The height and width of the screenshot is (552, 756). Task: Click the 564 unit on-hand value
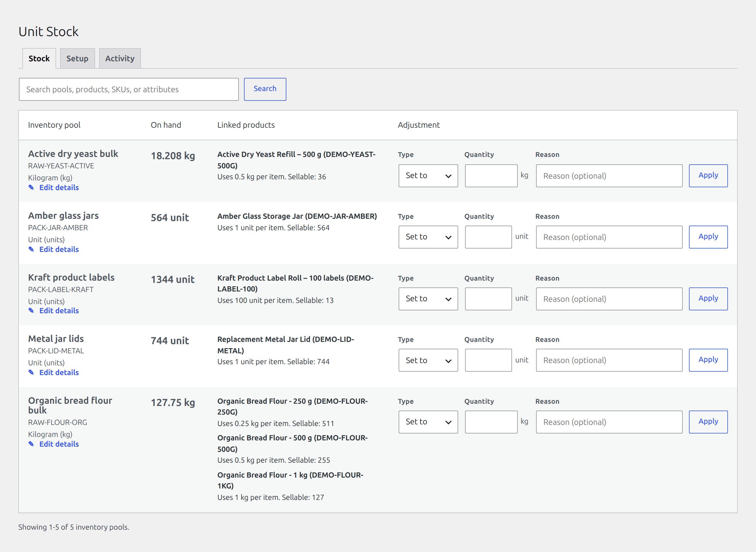click(170, 218)
